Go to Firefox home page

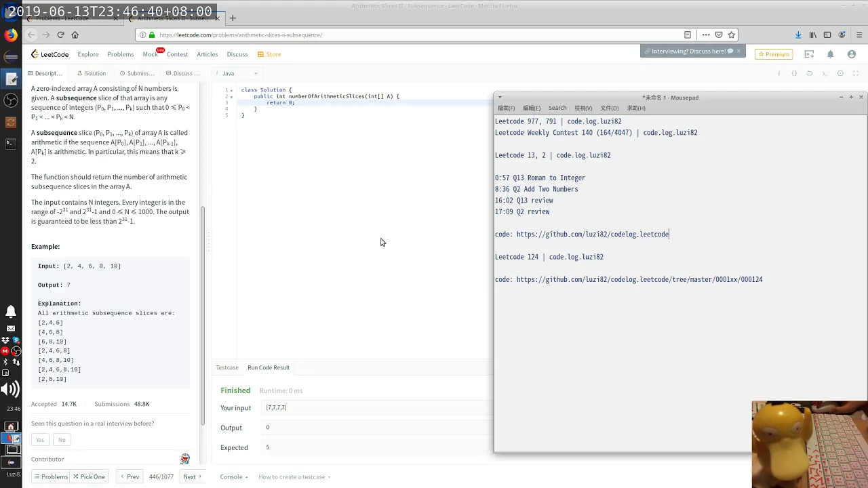[75, 35]
